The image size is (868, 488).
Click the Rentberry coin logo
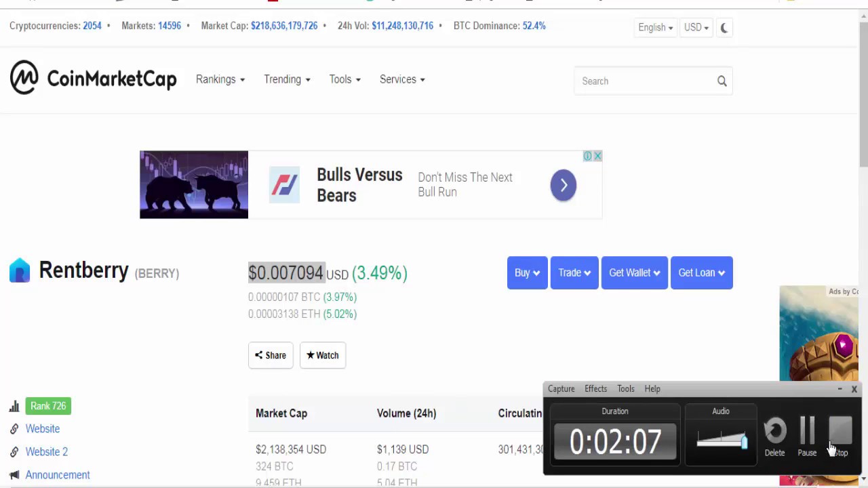pyautogui.click(x=20, y=270)
